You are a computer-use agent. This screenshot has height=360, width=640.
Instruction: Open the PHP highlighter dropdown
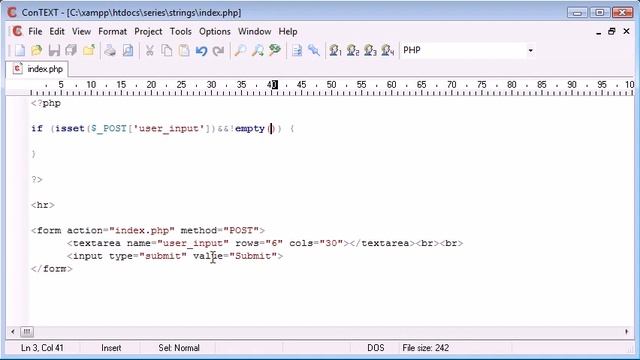click(x=530, y=51)
